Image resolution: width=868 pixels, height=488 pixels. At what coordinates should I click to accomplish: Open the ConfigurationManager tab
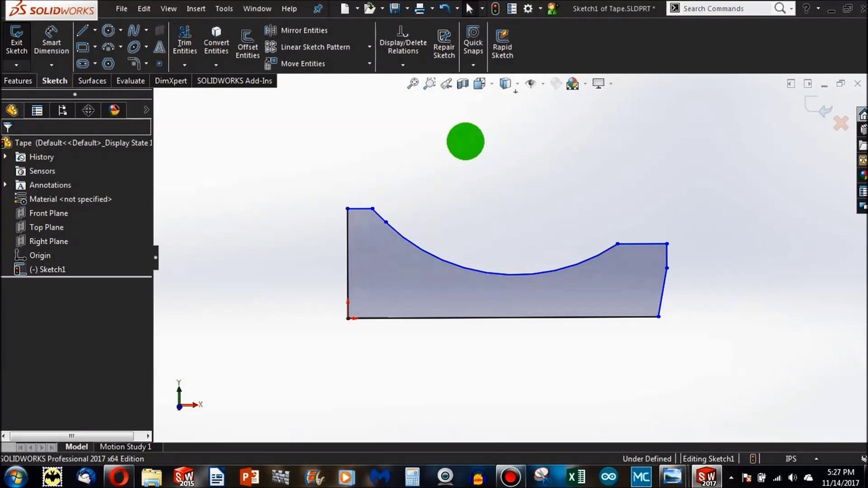point(62,110)
